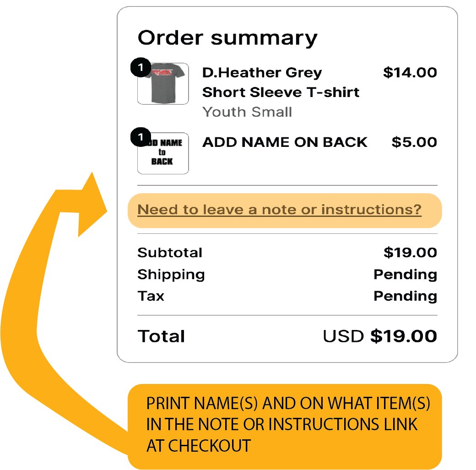Click the Youth Small size text
476x470 pixels.
pyautogui.click(x=247, y=112)
